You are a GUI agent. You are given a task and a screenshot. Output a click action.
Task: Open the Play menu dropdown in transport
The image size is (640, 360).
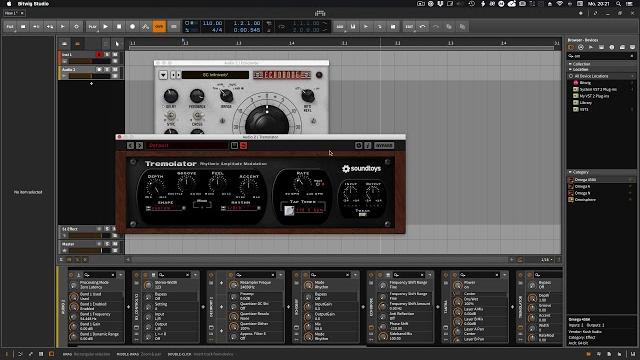tap(92, 27)
